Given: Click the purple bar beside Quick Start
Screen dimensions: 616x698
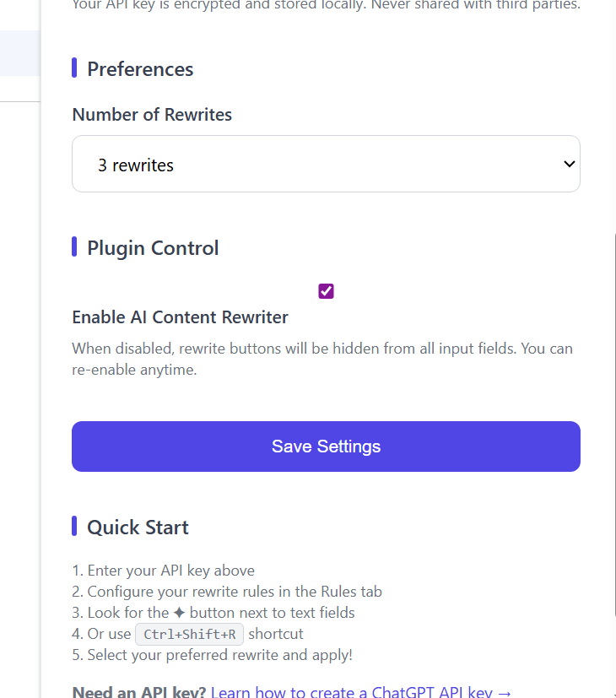Looking at the screenshot, I should (x=74, y=527).
